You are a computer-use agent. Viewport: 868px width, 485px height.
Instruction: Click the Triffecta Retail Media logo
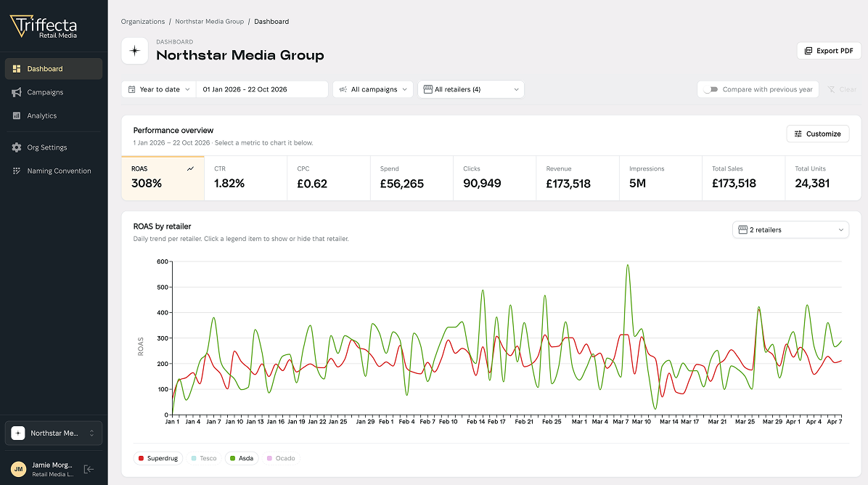(43, 27)
